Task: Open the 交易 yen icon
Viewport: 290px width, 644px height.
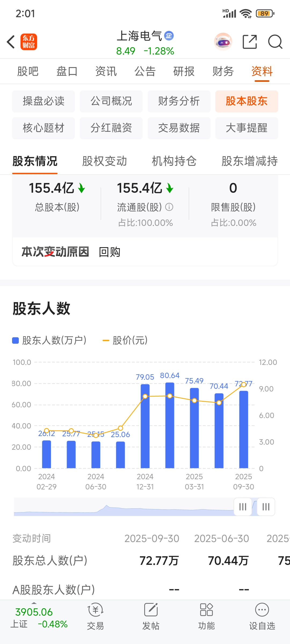Action: point(96,610)
